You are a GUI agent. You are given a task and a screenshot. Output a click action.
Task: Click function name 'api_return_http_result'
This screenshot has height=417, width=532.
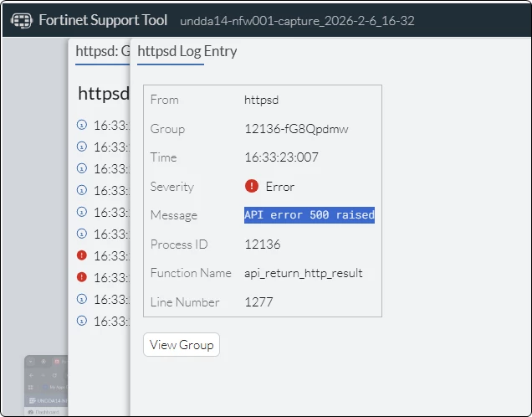click(304, 273)
